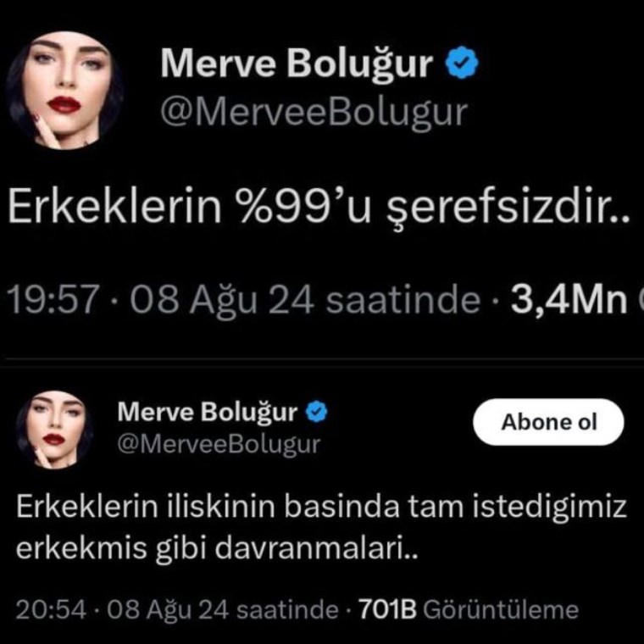Open the tweet starting 'Erkeklerin %99'u'
This screenshot has width=644, height=644.
point(319,208)
